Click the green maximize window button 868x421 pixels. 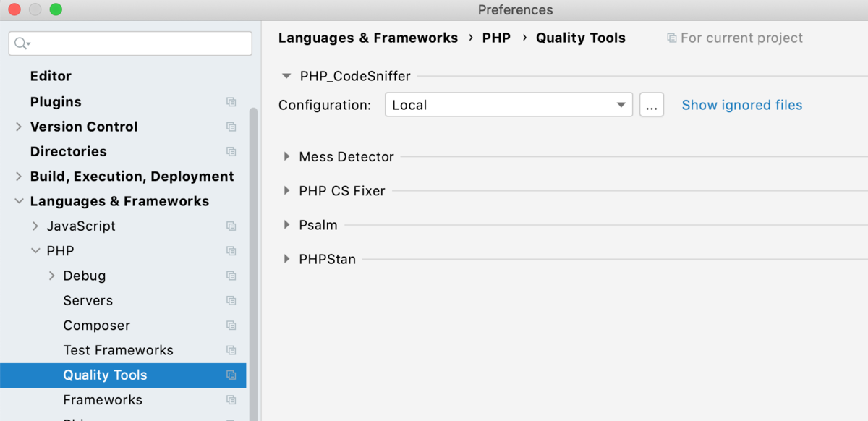56,10
